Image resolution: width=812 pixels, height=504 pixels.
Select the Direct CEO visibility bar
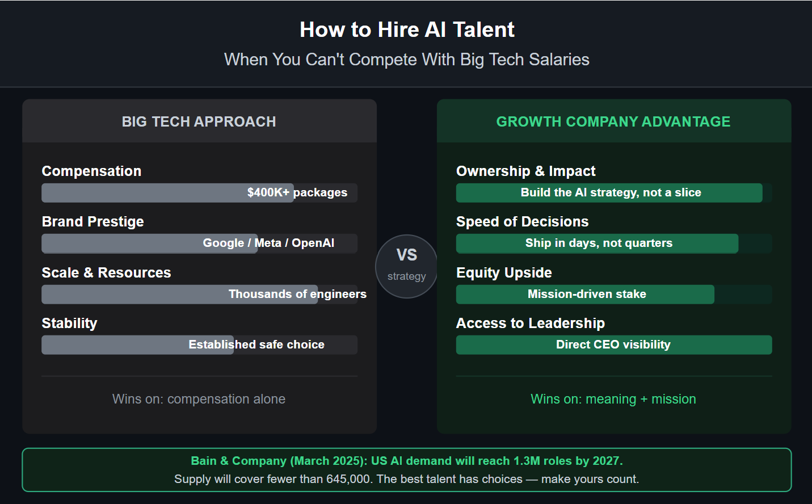click(613, 345)
